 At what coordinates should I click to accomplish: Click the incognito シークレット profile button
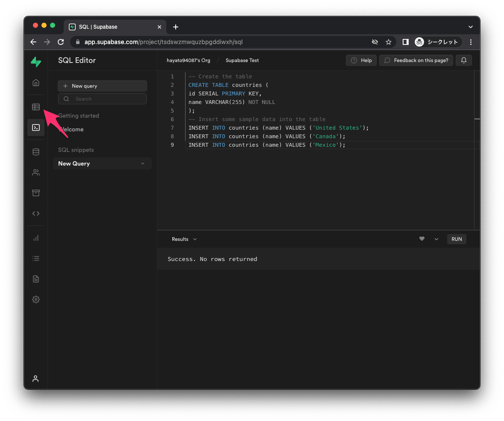point(437,42)
